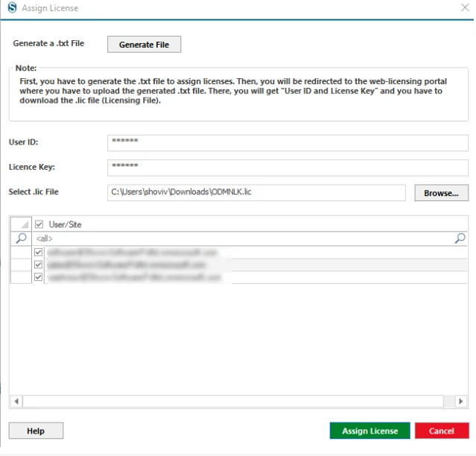Click the magnifier icon at filter row end
476x456 pixels.
pos(460,238)
